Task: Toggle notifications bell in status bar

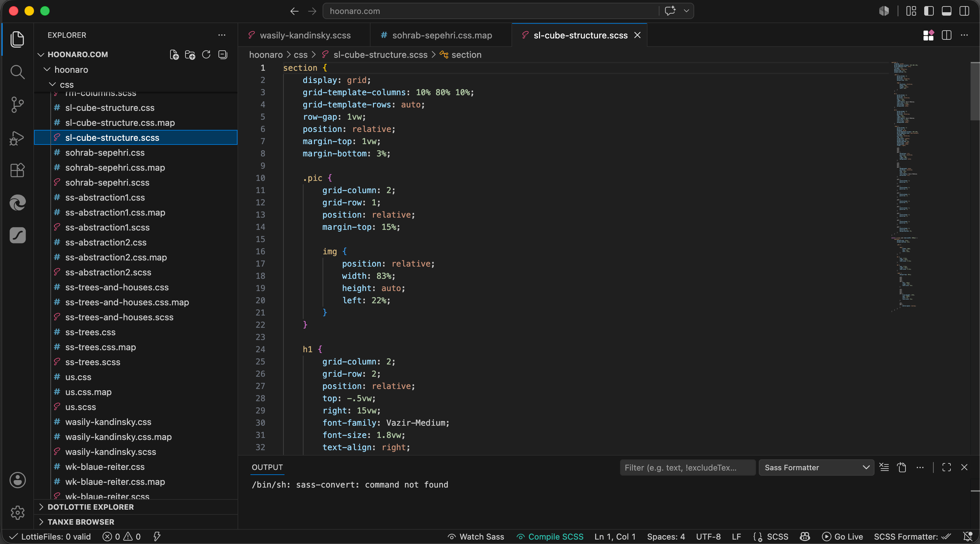Action: (x=968, y=537)
